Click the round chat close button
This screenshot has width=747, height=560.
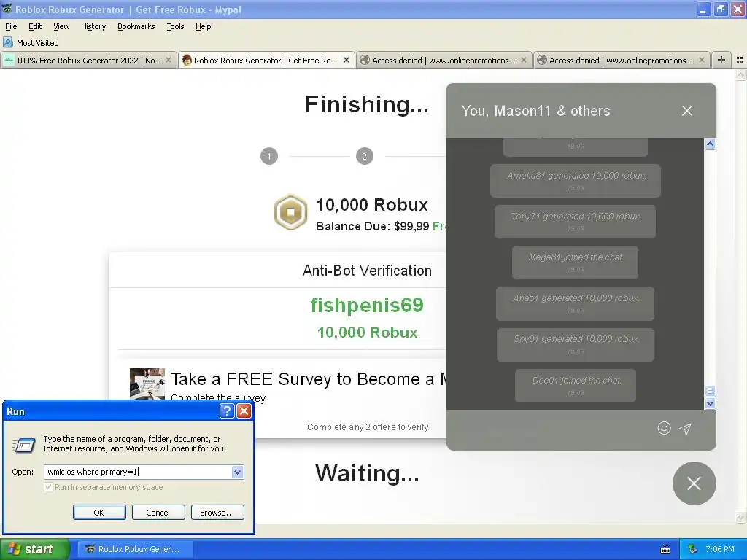click(x=694, y=483)
